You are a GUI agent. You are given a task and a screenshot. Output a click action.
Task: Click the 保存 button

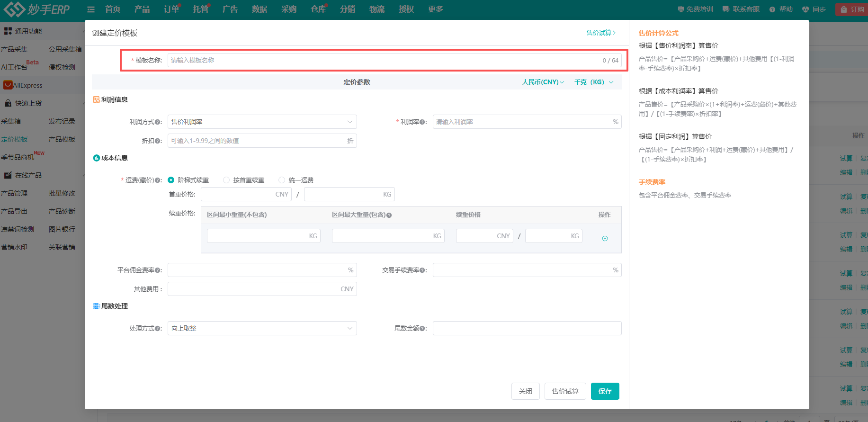[605, 391]
